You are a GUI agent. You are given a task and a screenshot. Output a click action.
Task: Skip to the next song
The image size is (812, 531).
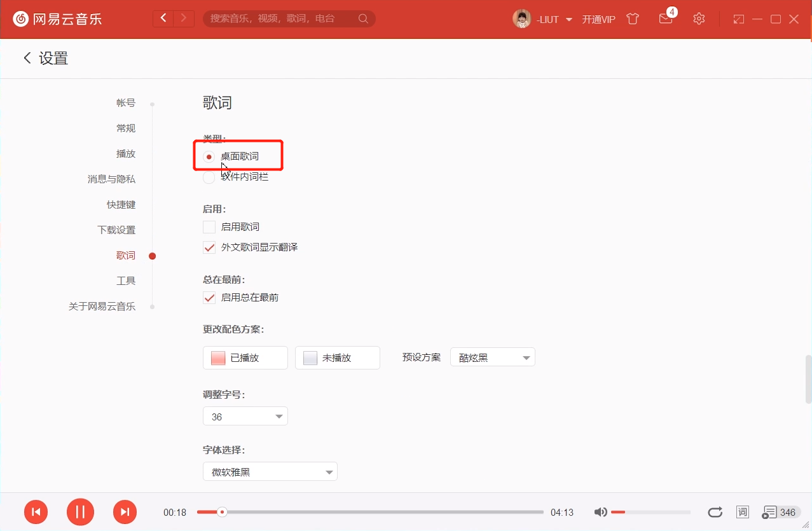point(125,512)
